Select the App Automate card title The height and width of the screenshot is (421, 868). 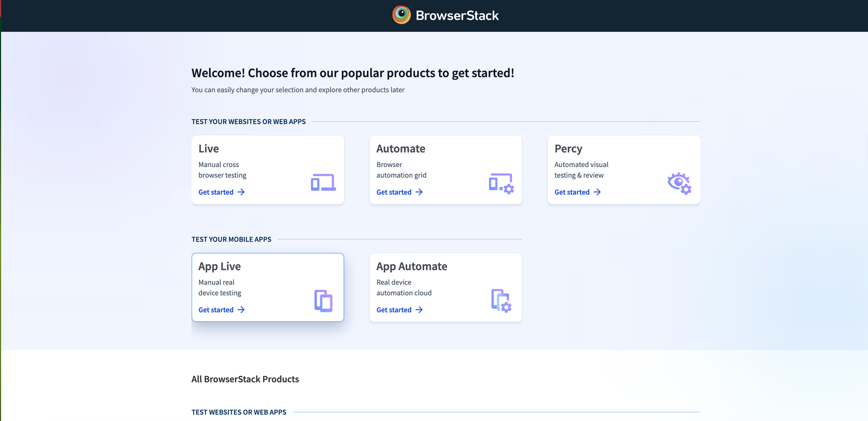click(x=412, y=266)
